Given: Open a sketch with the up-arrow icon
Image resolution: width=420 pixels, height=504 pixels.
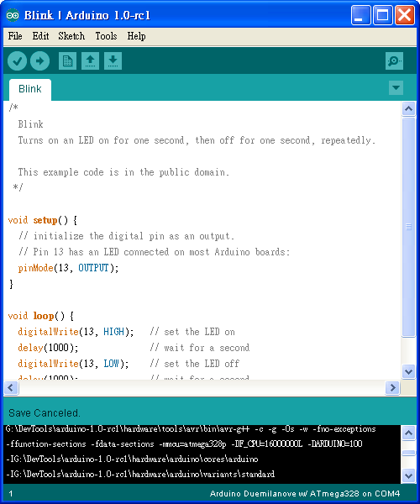Looking at the screenshot, I should point(90,61).
